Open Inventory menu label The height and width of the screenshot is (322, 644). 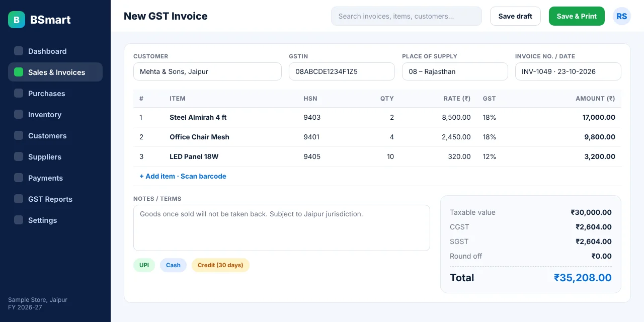coord(45,115)
